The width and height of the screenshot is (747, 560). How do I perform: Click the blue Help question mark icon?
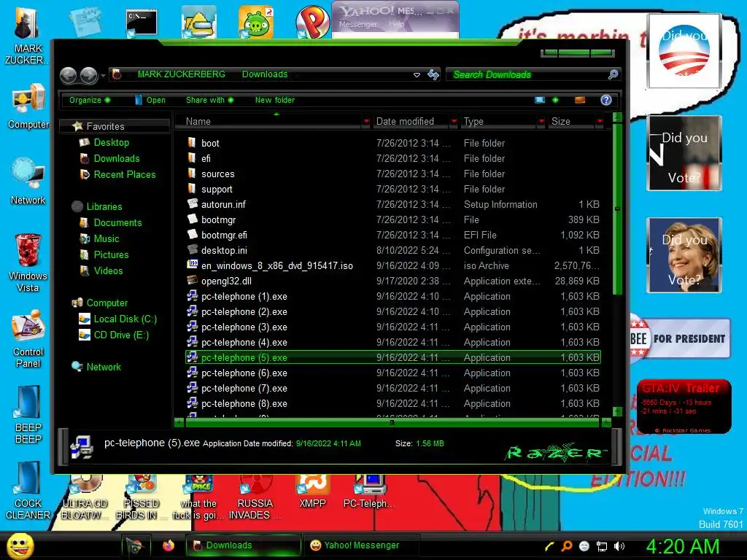coord(606,100)
